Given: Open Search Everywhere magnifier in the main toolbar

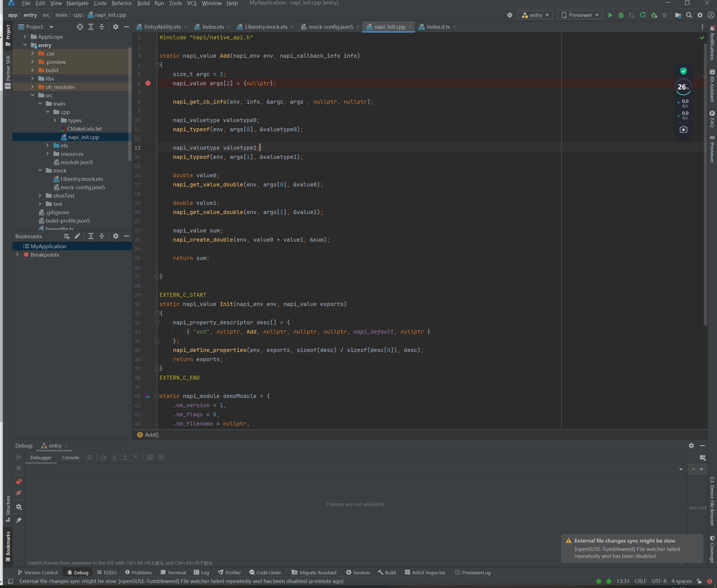Looking at the screenshot, I should [x=689, y=15].
